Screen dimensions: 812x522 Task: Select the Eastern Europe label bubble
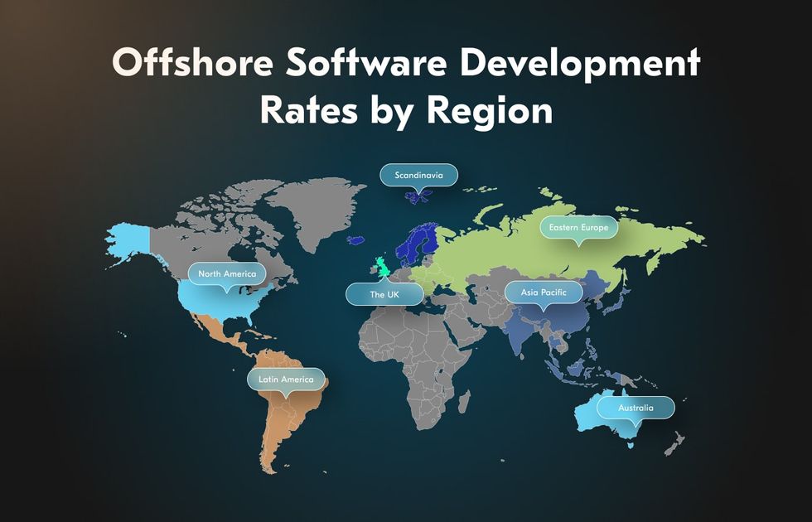(578, 227)
